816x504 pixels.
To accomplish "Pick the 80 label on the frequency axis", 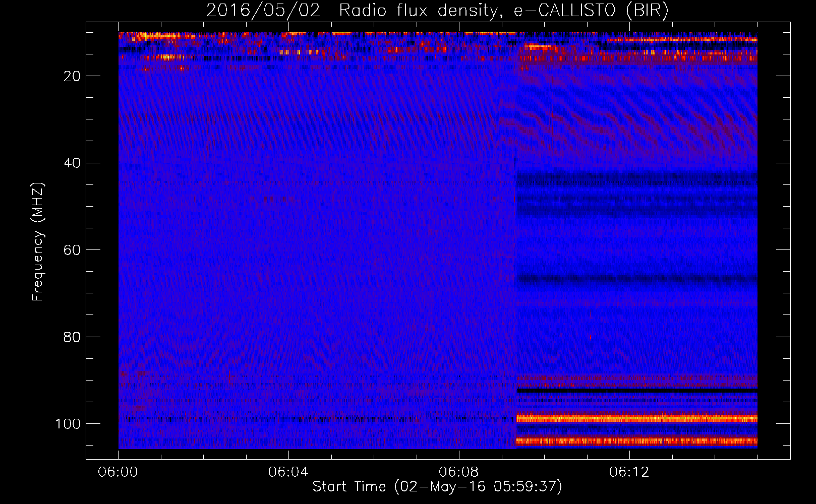I will pos(73,337).
